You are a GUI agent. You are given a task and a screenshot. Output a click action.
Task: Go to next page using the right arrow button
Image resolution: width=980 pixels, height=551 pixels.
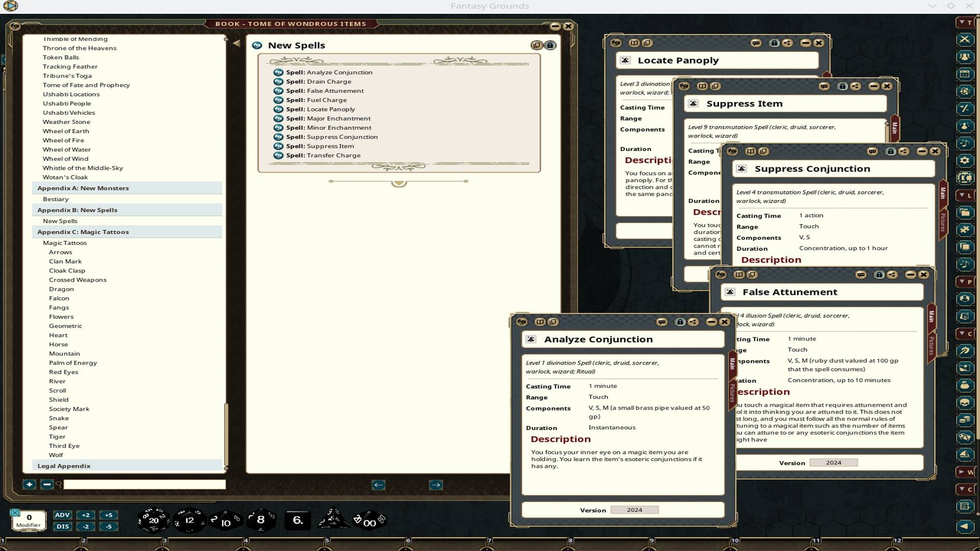435,485
